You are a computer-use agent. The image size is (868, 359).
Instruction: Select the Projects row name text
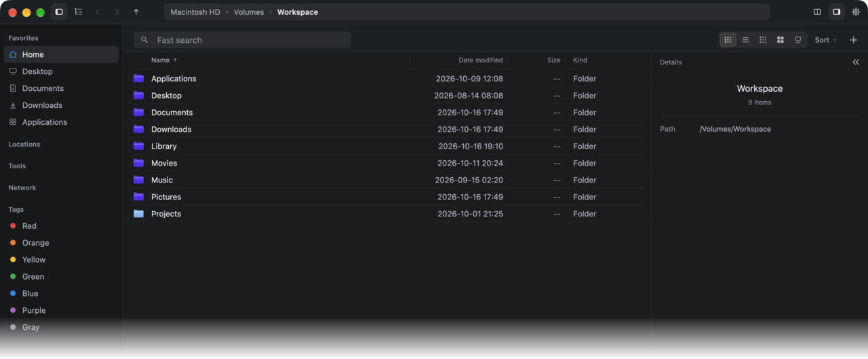coord(166,214)
